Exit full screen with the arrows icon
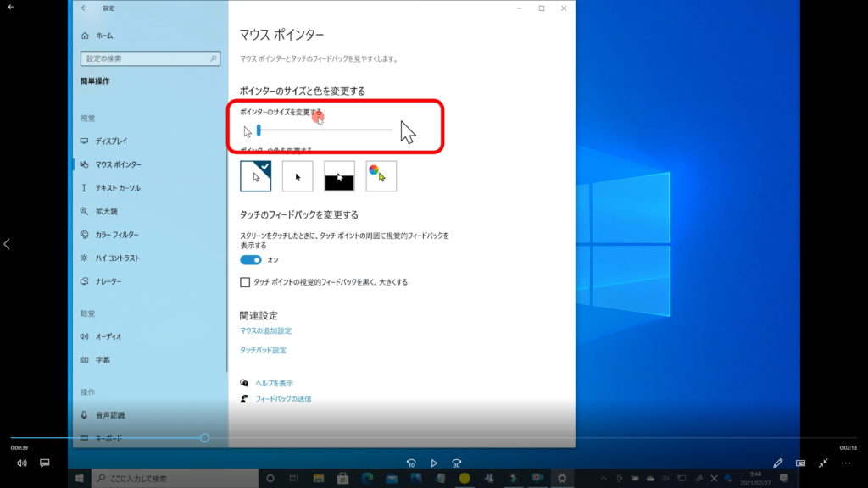The height and width of the screenshot is (488, 868). (823, 463)
